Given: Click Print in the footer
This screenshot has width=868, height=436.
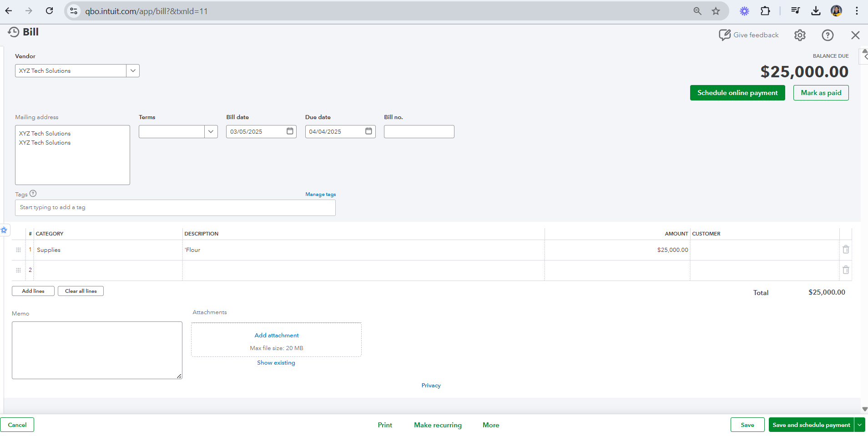Looking at the screenshot, I should coord(385,425).
